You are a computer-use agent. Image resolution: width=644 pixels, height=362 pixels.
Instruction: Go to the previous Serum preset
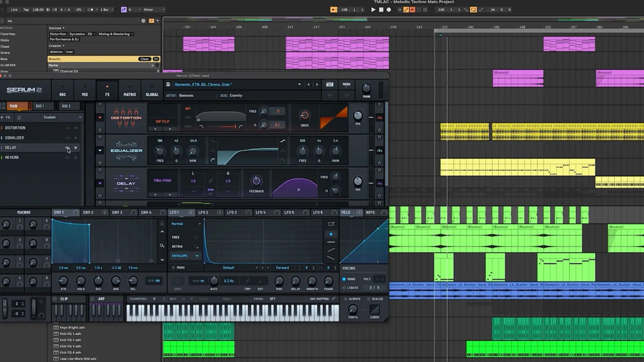pyautogui.click(x=309, y=84)
